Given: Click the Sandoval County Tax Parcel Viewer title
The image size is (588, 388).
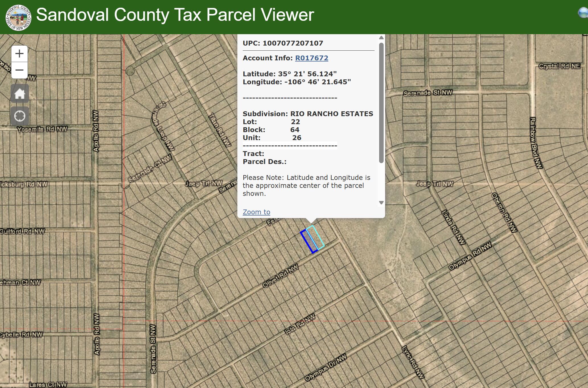Looking at the screenshot, I should (x=175, y=15).
